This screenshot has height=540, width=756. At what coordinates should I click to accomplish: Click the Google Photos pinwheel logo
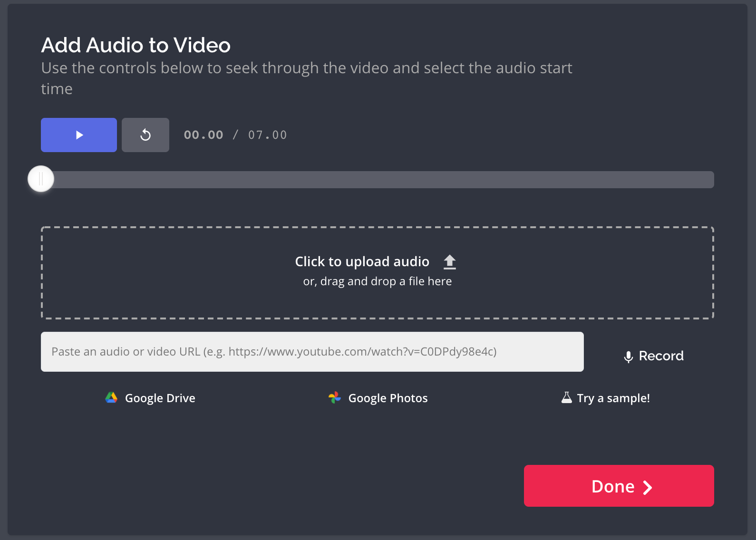pyautogui.click(x=335, y=398)
